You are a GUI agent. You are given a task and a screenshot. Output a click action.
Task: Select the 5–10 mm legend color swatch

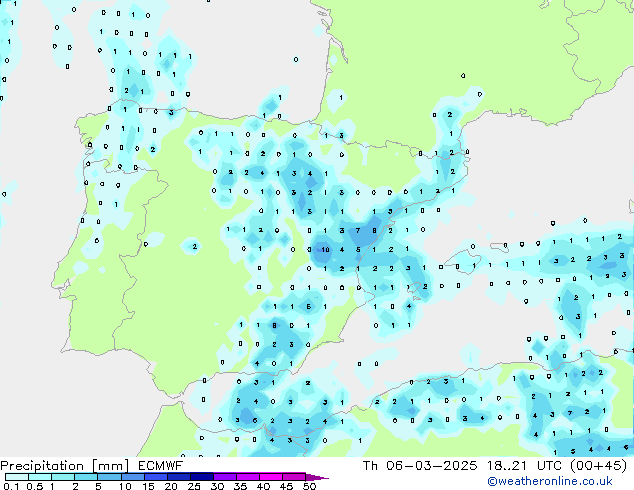110,477
